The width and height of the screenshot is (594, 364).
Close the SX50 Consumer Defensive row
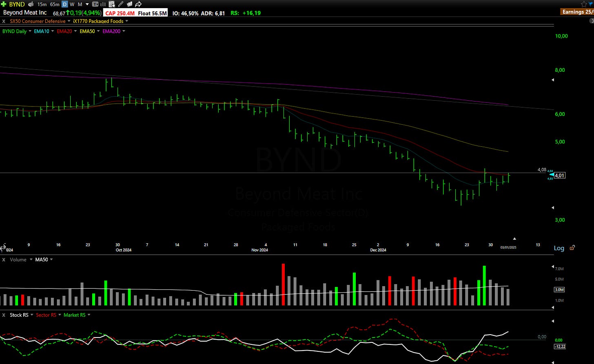point(4,21)
